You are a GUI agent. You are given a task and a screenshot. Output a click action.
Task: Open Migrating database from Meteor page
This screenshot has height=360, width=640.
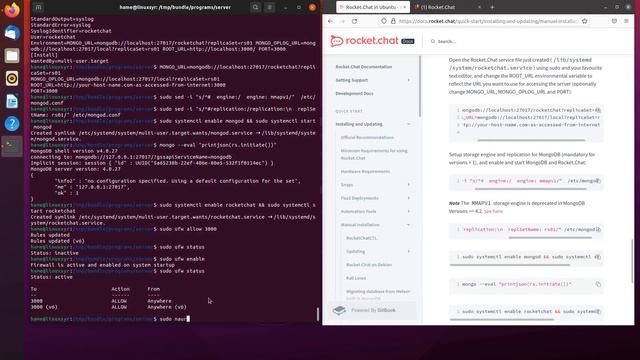(378, 291)
